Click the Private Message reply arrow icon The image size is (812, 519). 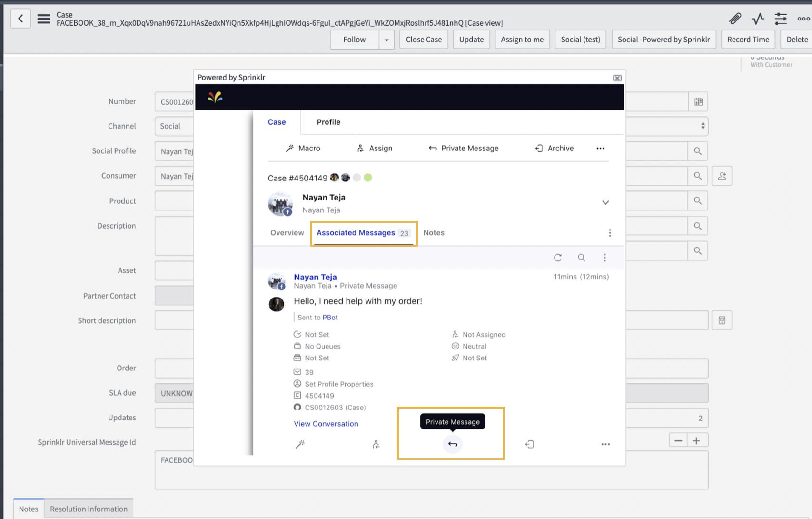453,444
